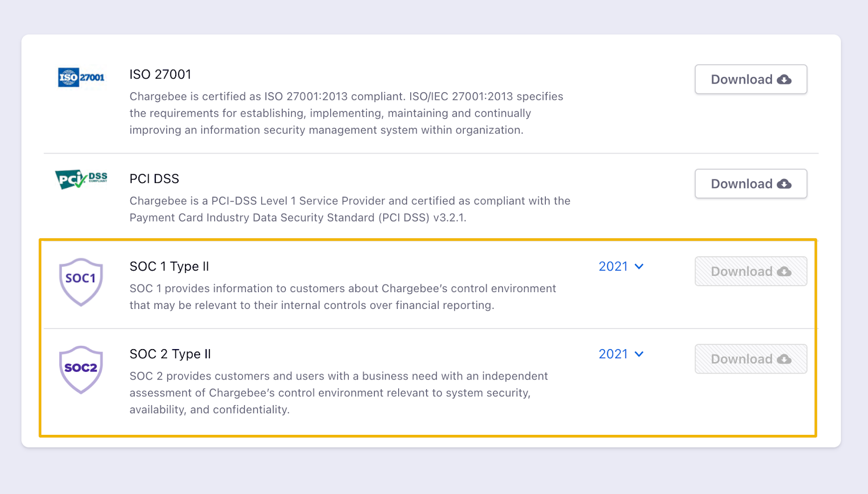The image size is (868, 494).
Task: Click cloud download icon for PCI DSS
Action: click(784, 184)
